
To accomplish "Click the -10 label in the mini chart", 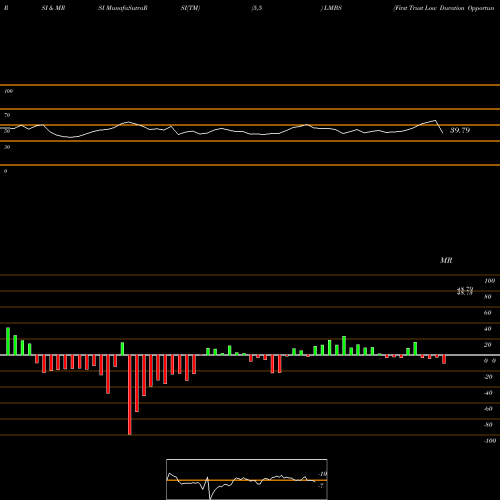I will (323, 474).
